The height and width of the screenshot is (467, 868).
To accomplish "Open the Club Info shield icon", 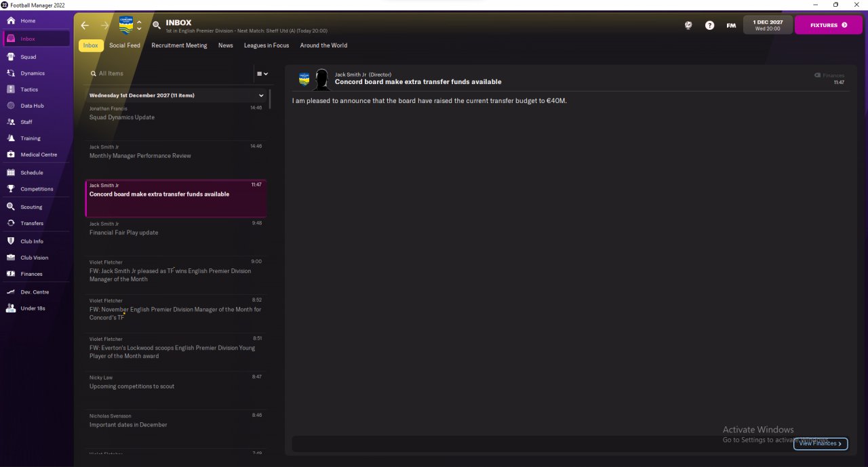I will (x=11, y=241).
